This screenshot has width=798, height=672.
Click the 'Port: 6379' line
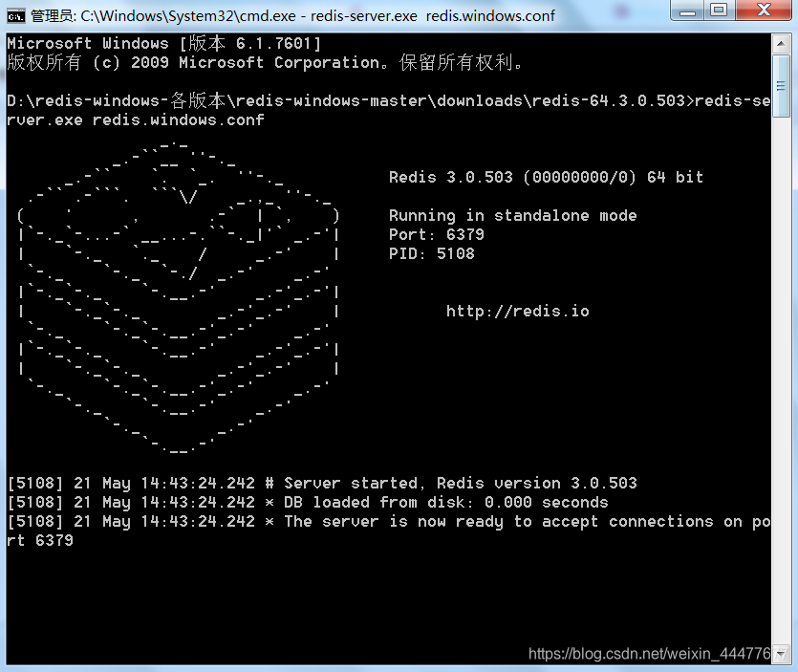pos(436,235)
